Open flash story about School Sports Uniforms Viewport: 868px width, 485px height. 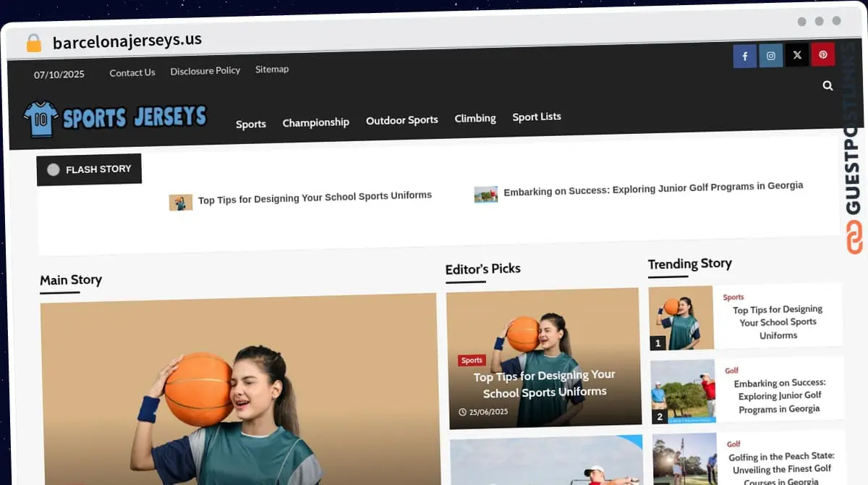(315, 198)
